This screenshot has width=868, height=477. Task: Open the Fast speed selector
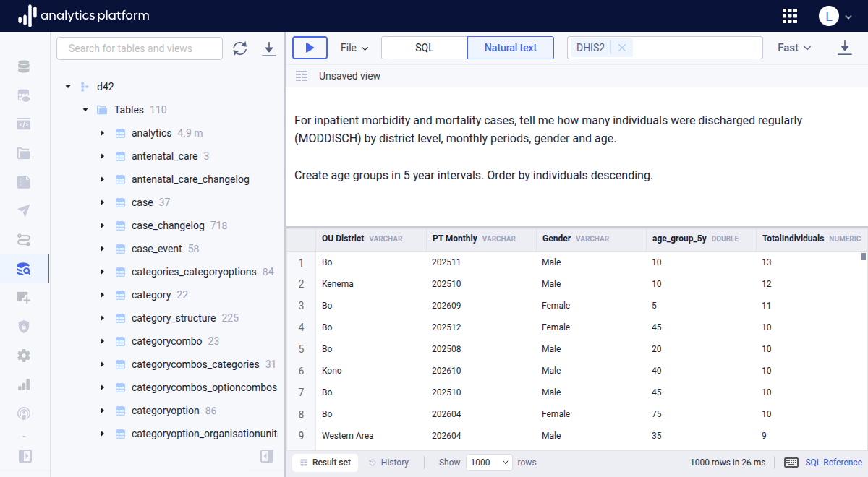pyautogui.click(x=794, y=48)
